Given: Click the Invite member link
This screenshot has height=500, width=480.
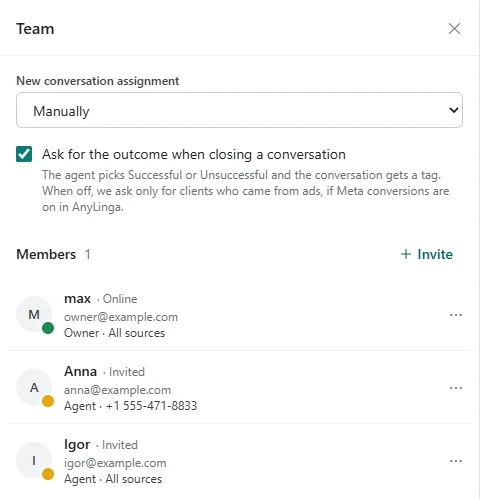Looking at the screenshot, I should coord(427,254).
